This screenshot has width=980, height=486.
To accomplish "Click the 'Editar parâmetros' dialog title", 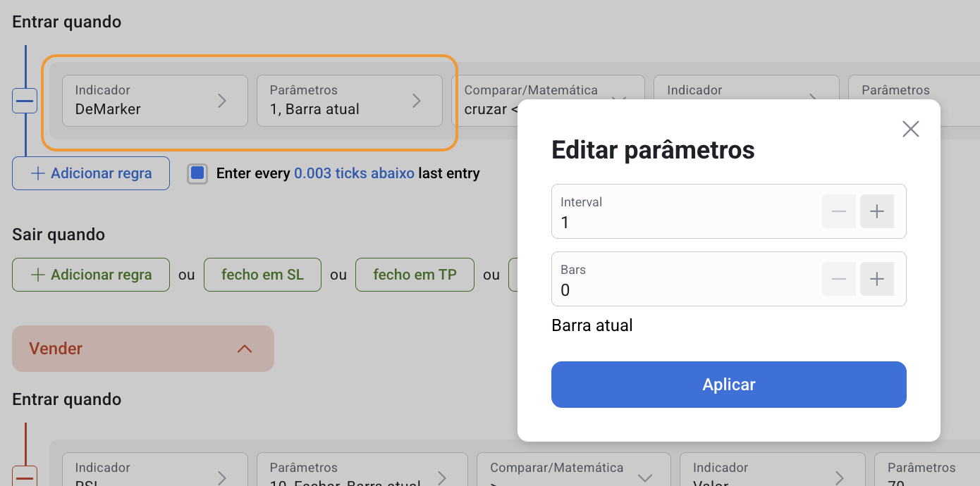I will (x=653, y=150).
